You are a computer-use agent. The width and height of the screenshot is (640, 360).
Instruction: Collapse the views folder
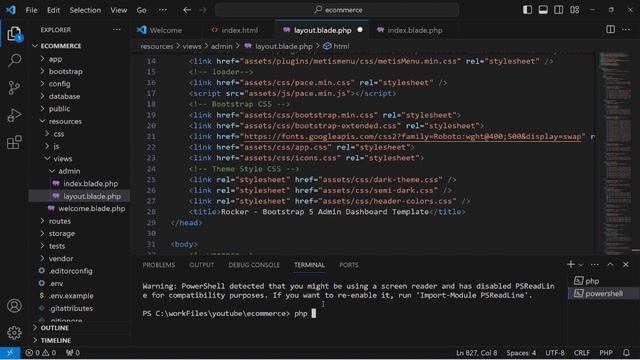(80, 159)
